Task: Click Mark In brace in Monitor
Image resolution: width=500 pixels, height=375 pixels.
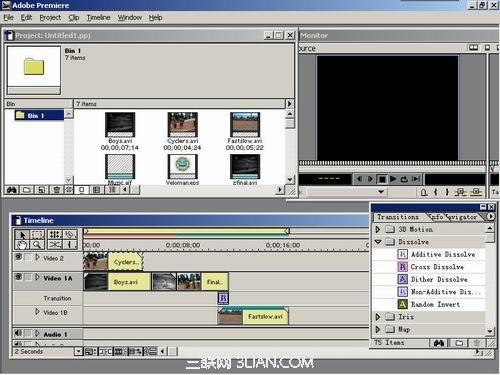Action: tap(436, 192)
